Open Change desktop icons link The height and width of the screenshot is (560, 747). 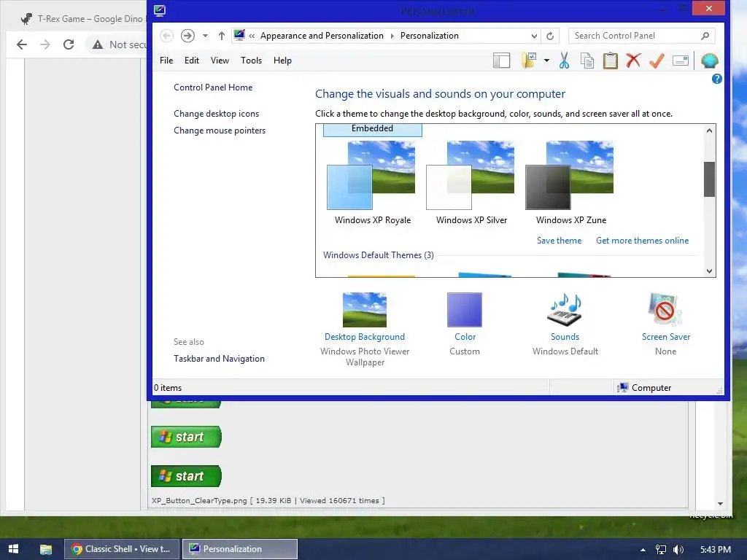[216, 113]
